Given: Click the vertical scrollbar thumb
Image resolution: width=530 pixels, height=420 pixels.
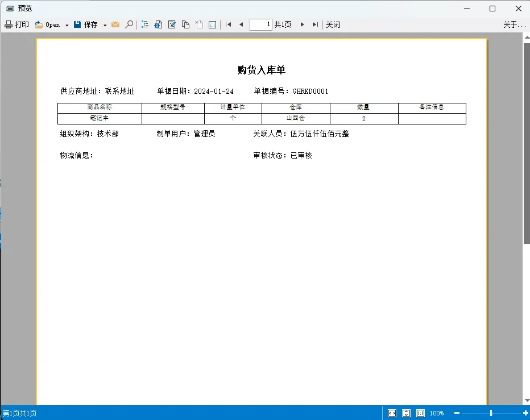Looking at the screenshot, I should (x=527, y=143).
